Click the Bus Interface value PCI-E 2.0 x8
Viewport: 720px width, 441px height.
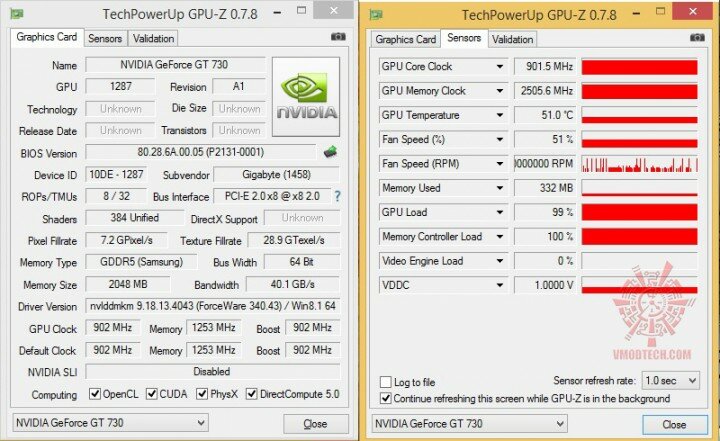pos(272,196)
